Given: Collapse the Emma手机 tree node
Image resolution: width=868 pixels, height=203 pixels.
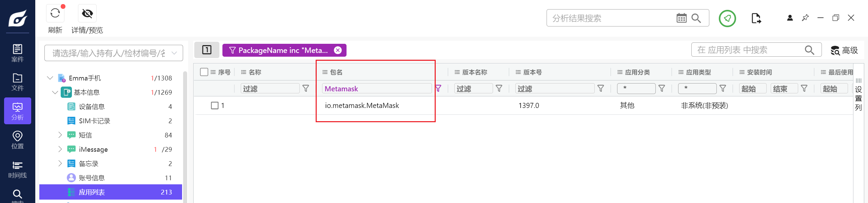Looking at the screenshot, I should point(50,78).
